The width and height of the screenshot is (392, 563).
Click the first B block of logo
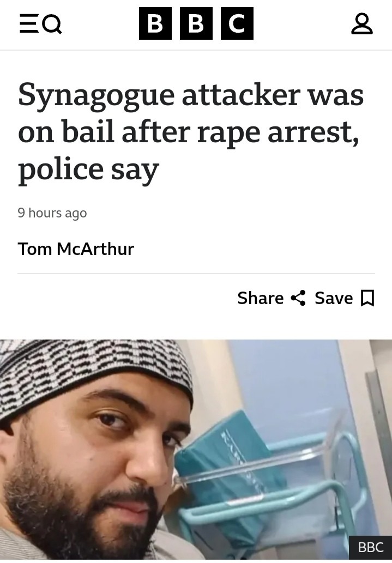[x=155, y=23]
